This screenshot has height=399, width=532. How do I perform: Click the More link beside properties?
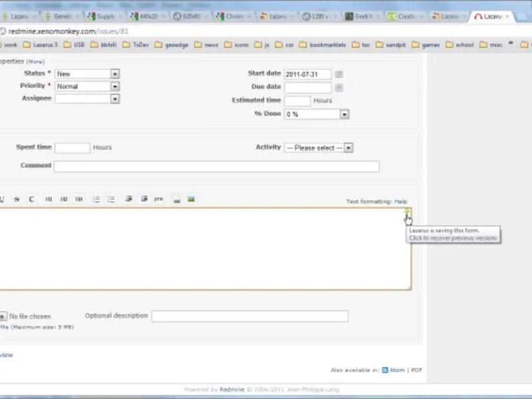coord(35,62)
